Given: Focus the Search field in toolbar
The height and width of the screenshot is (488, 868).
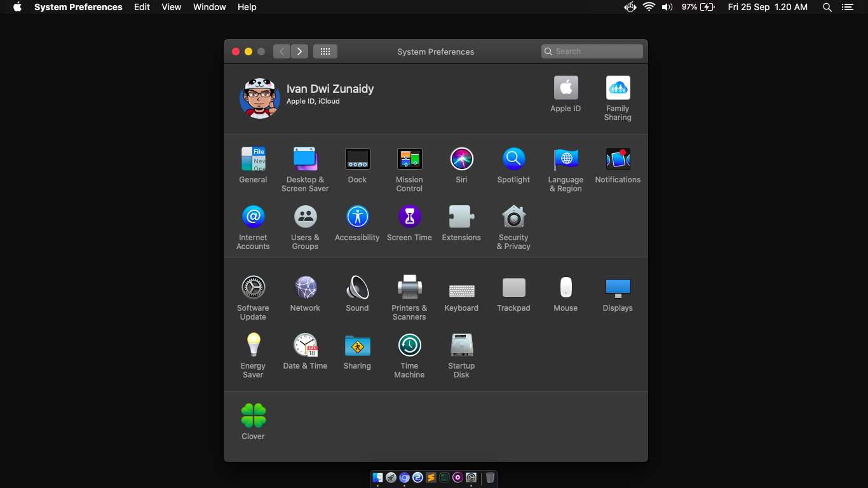Looking at the screenshot, I should [x=592, y=51].
